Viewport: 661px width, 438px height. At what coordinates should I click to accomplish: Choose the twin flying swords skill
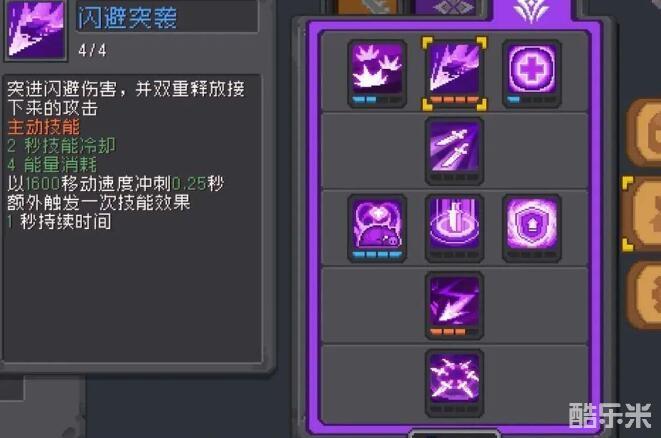point(454,151)
